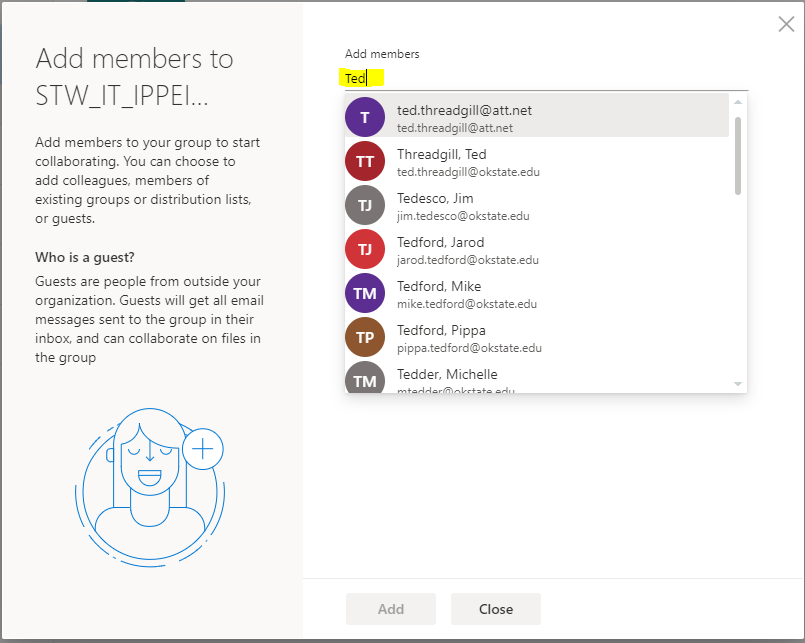Viewport: 805px width, 643px height.
Task: Click the red TT avatar for Threadgill, Ted
Action: point(365,161)
